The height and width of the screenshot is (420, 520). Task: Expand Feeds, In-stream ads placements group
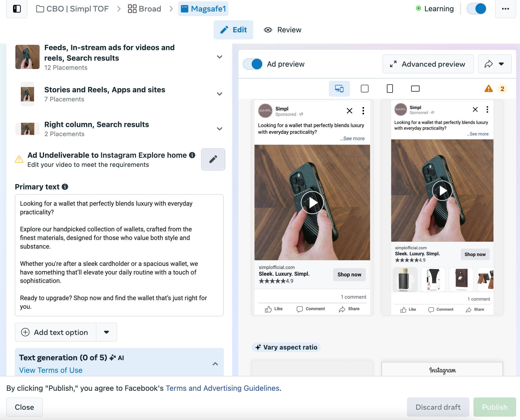click(x=219, y=57)
